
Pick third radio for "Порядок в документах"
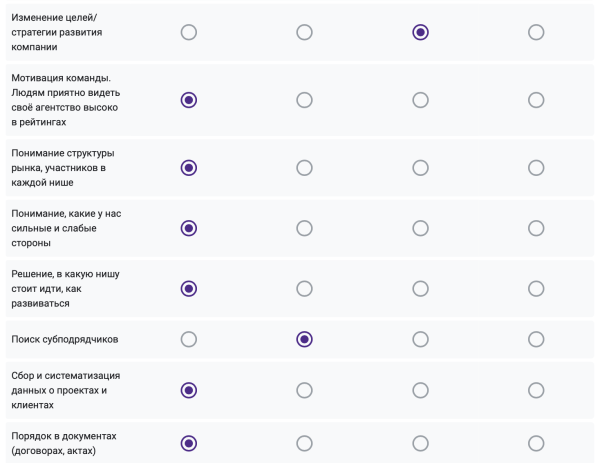tap(420, 443)
